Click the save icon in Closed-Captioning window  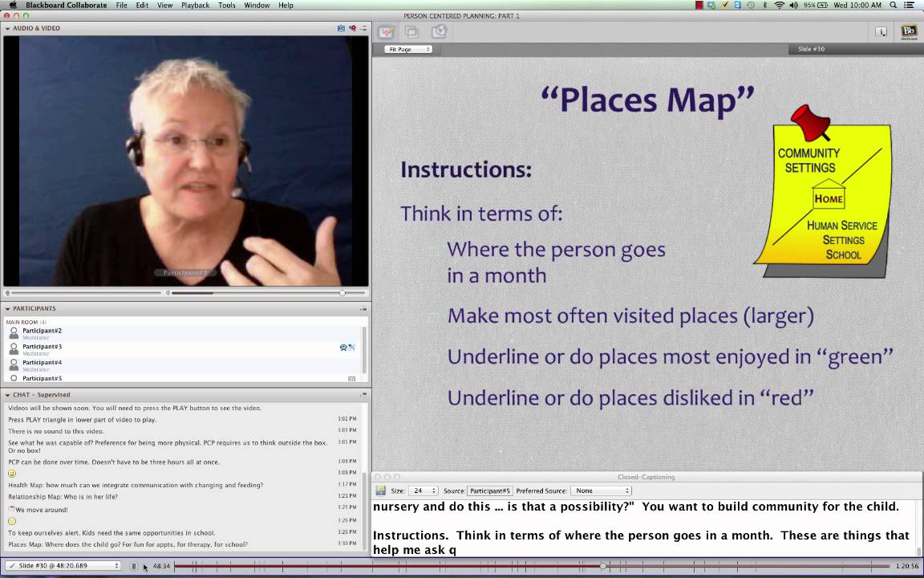click(381, 490)
